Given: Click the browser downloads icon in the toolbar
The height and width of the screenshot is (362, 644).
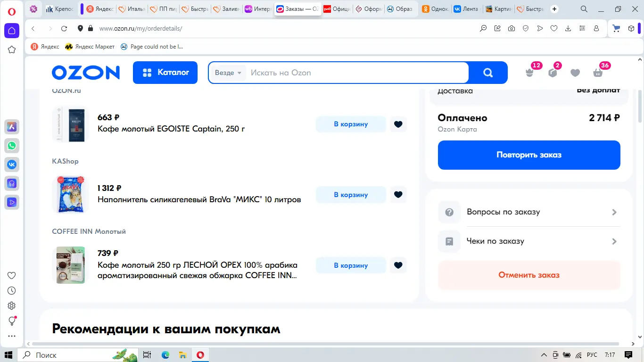Looking at the screenshot, I should pos(568,28).
